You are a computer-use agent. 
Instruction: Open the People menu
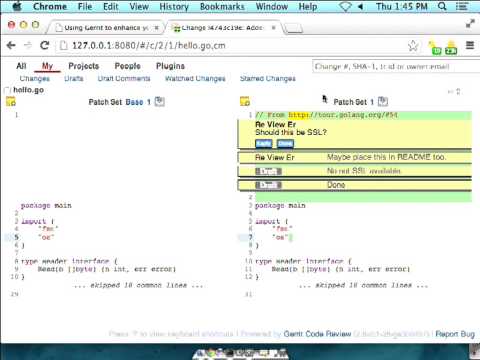[127, 66]
